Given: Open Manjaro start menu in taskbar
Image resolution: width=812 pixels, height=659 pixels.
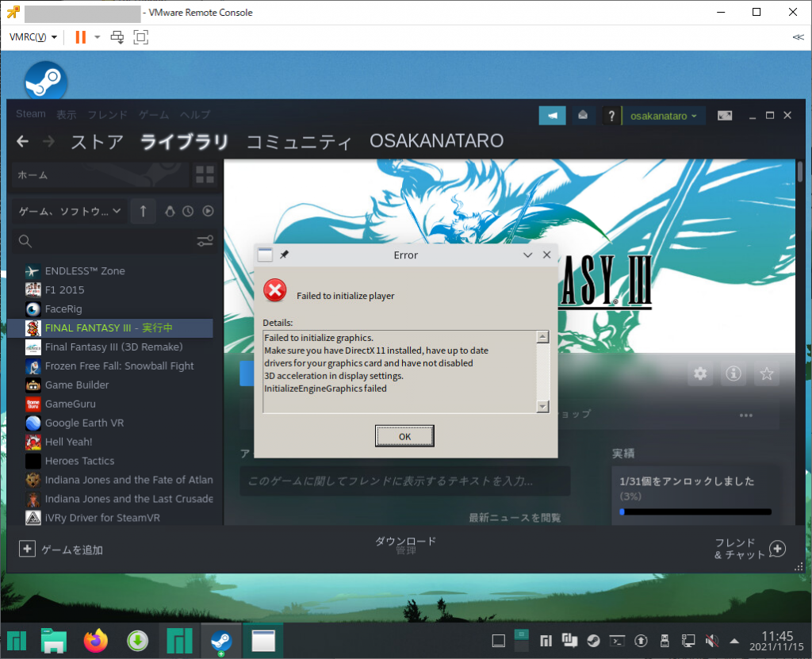Looking at the screenshot, I should coord(17,641).
